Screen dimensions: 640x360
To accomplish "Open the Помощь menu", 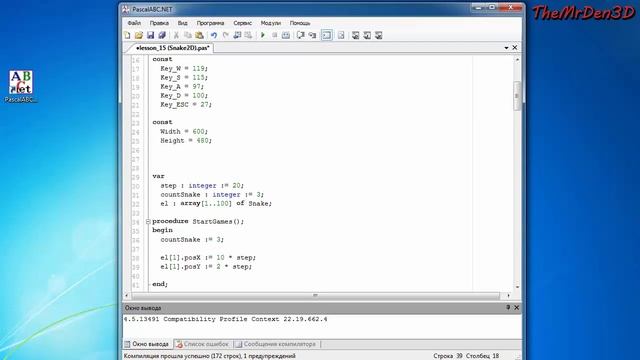I will pos(300,23).
